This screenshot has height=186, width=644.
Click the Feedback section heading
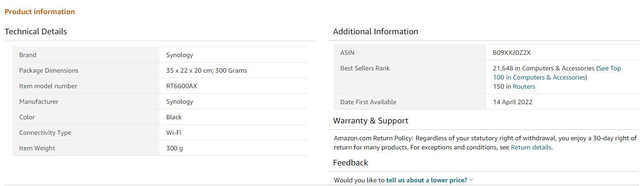pyautogui.click(x=350, y=163)
